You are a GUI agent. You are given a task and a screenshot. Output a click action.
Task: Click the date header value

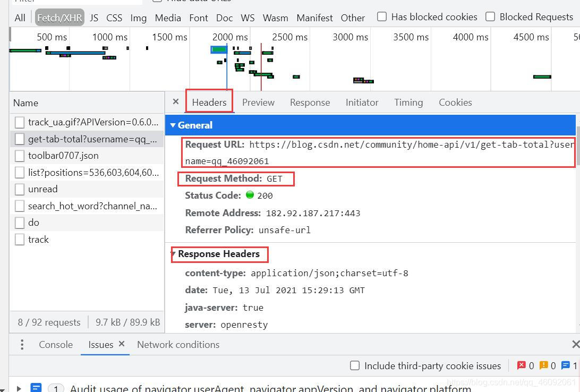tap(288, 291)
